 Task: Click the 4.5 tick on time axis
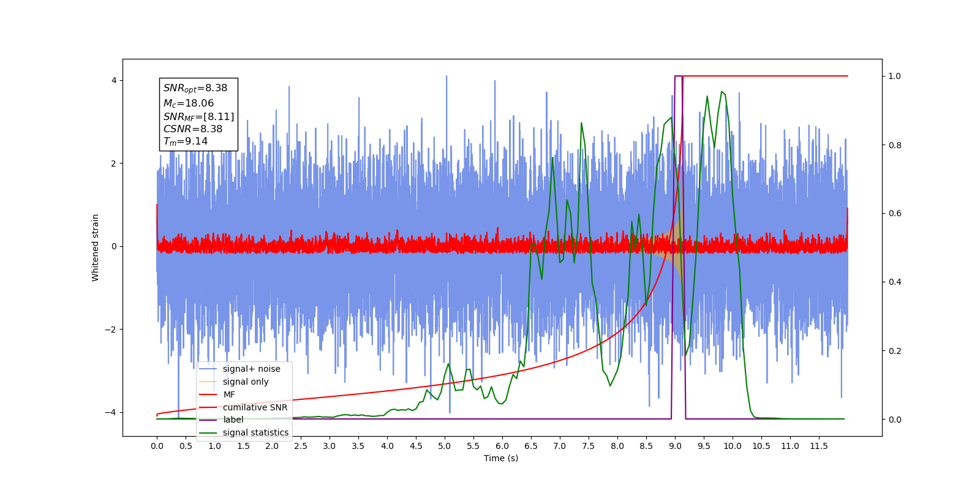click(416, 446)
